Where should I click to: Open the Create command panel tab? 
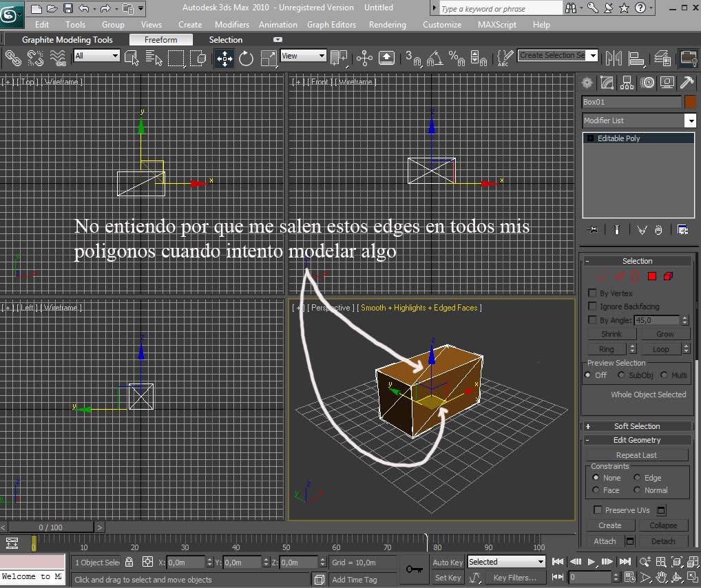[587, 83]
